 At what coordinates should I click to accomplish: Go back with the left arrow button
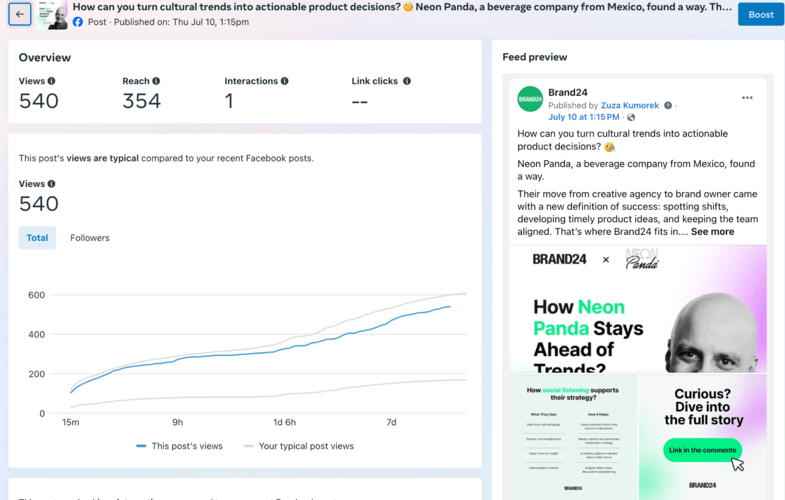(x=20, y=14)
